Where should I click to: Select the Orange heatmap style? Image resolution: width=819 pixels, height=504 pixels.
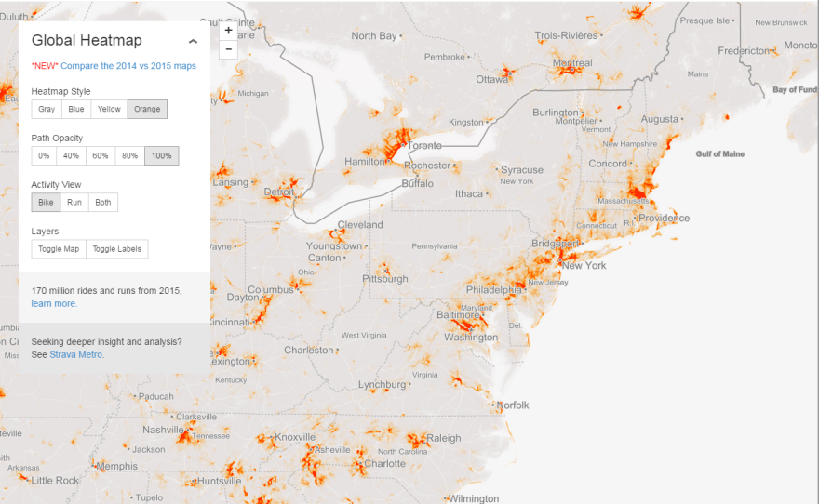coord(147,109)
